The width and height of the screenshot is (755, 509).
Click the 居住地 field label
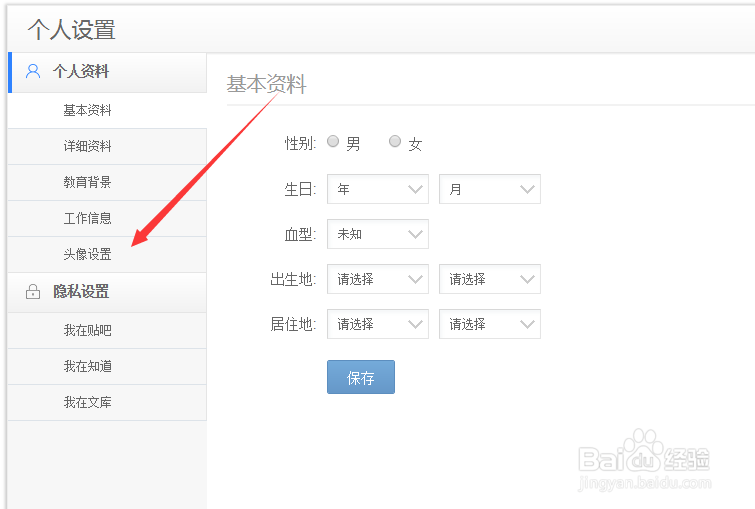coord(293,324)
